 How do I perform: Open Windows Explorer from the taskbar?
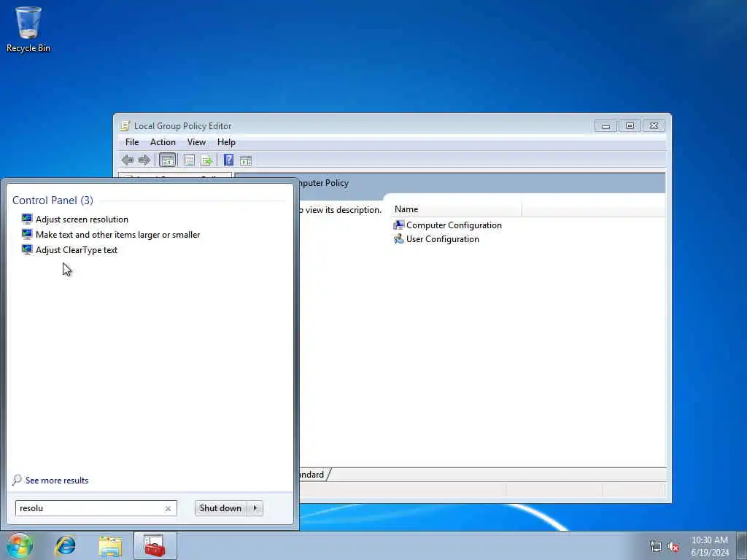pyautogui.click(x=111, y=545)
